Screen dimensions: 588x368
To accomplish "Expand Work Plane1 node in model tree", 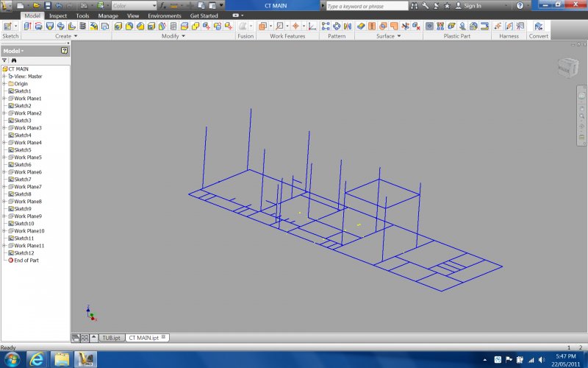I will pyautogui.click(x=4, y=99).
